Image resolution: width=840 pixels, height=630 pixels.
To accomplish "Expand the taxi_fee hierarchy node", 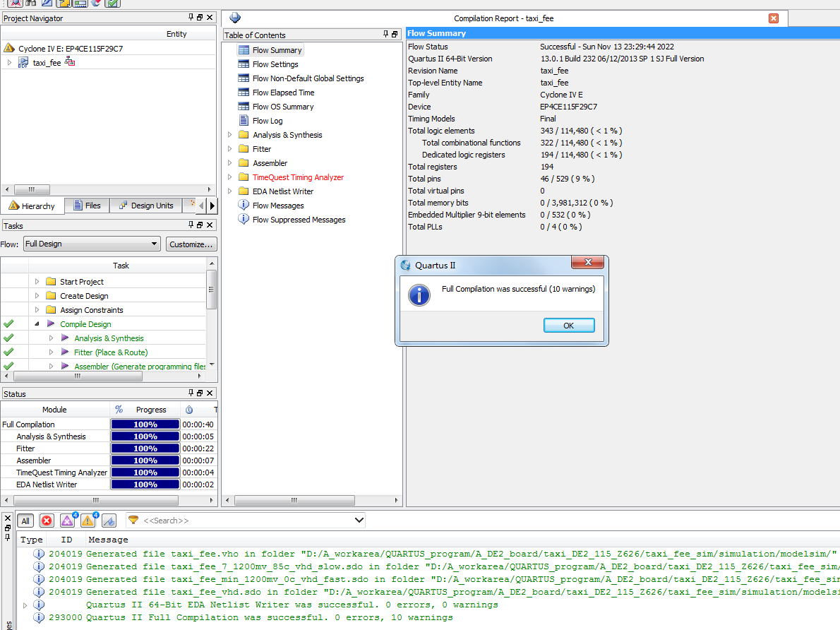I will coord(9,63).
